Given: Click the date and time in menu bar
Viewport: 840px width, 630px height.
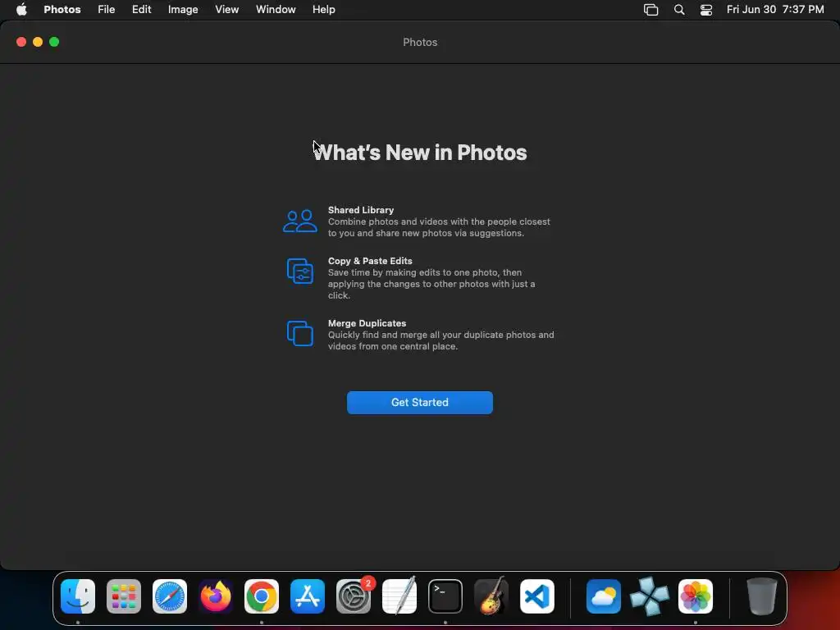Looking at the screenshot, I should (775, 9).
